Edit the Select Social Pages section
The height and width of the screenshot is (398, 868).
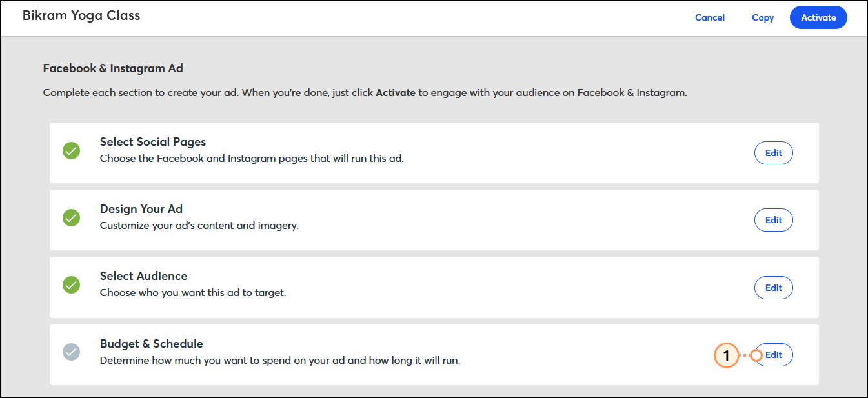click(774, 153)
